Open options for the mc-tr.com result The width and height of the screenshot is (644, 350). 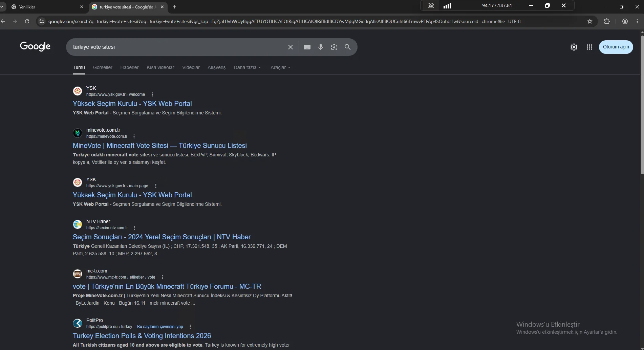(163, 277)
